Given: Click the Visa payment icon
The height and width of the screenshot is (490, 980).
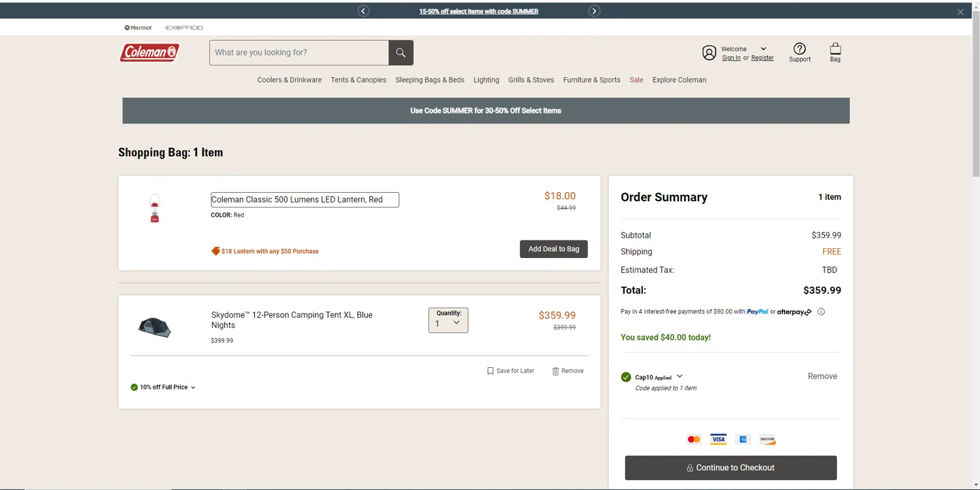Looking at the screenshot, I should 719,440.
